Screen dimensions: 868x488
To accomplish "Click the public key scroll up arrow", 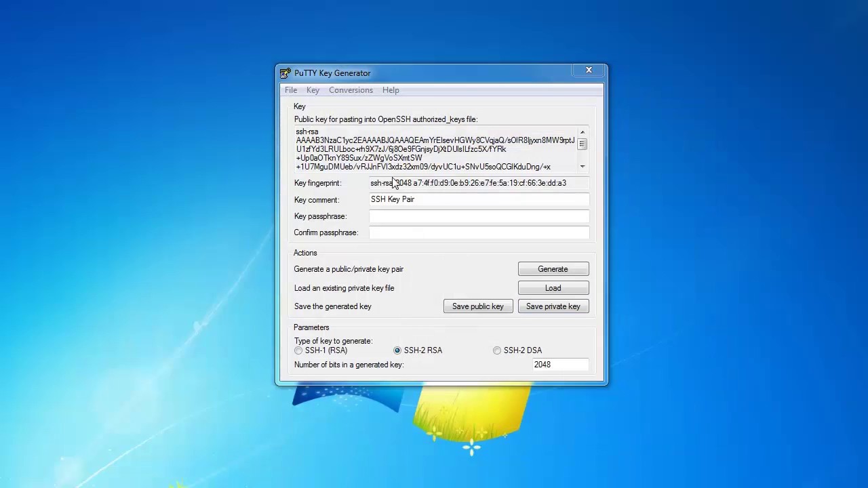I will pyautogui.click(x=582, y=132).
